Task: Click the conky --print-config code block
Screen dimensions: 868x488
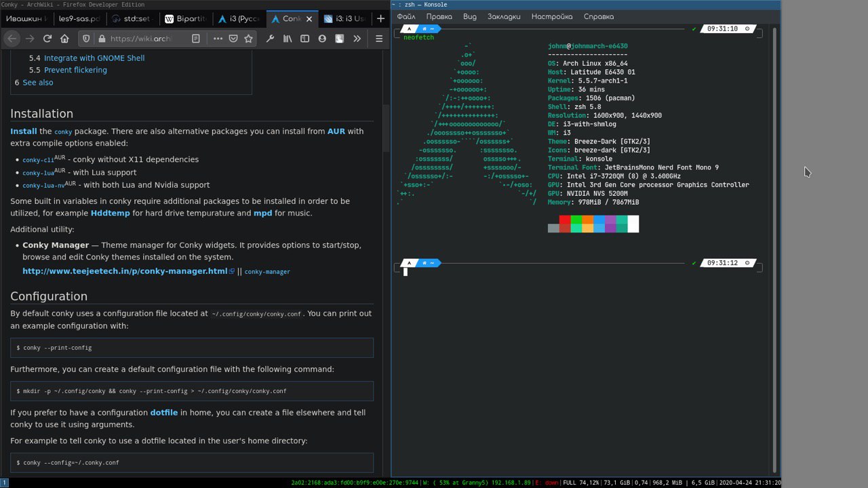Action: point(192,348)
